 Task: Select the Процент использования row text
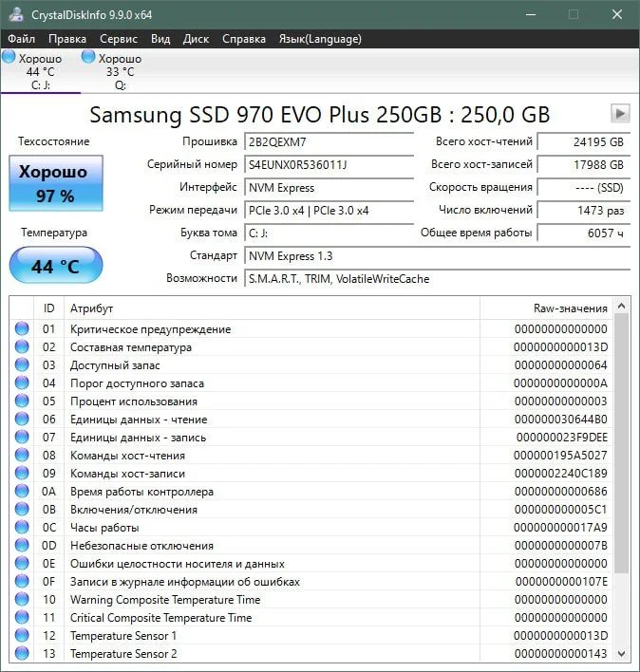tap(134, 401)
